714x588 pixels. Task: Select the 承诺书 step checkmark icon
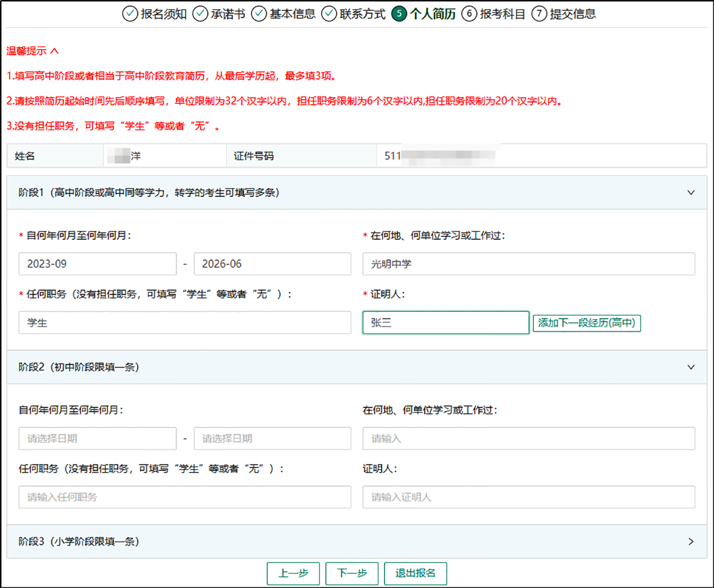(200, 13)
